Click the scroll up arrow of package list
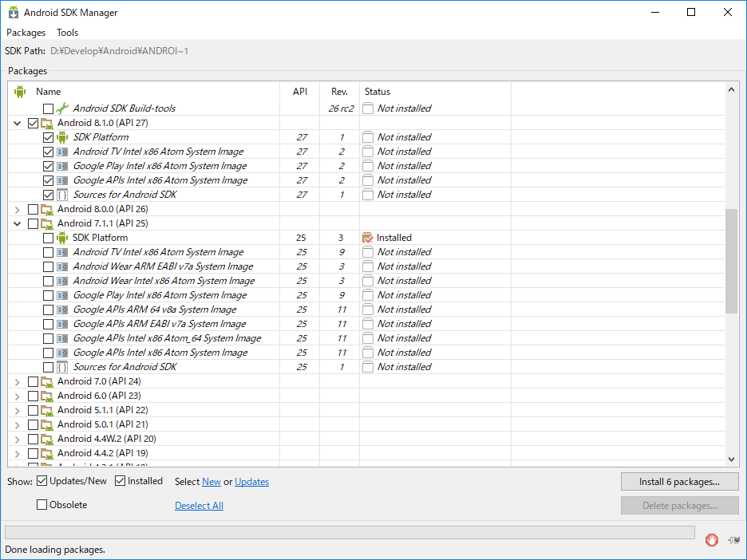Image resolution: width=747 pixels, height=560 pixels. coord(731,89)
